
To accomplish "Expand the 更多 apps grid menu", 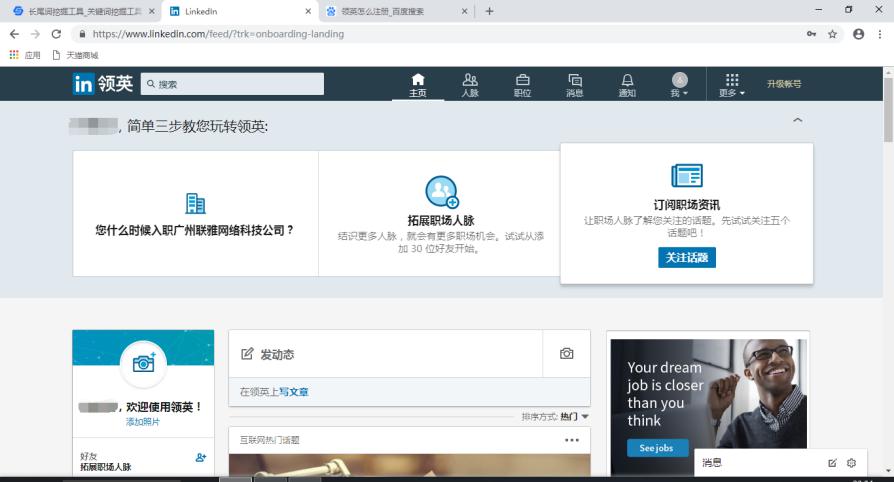I will click(x=732, y=84).
